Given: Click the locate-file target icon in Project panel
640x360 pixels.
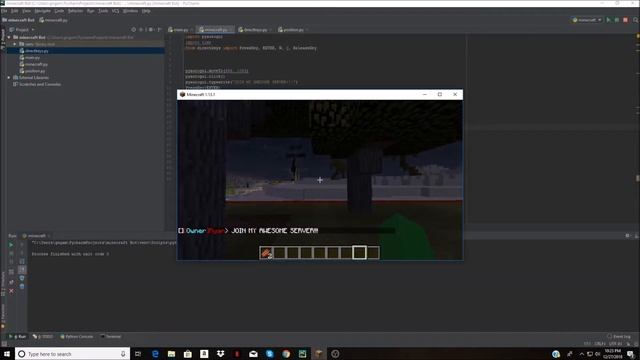Looking at the screenshot, I should (x=133, y=29).
